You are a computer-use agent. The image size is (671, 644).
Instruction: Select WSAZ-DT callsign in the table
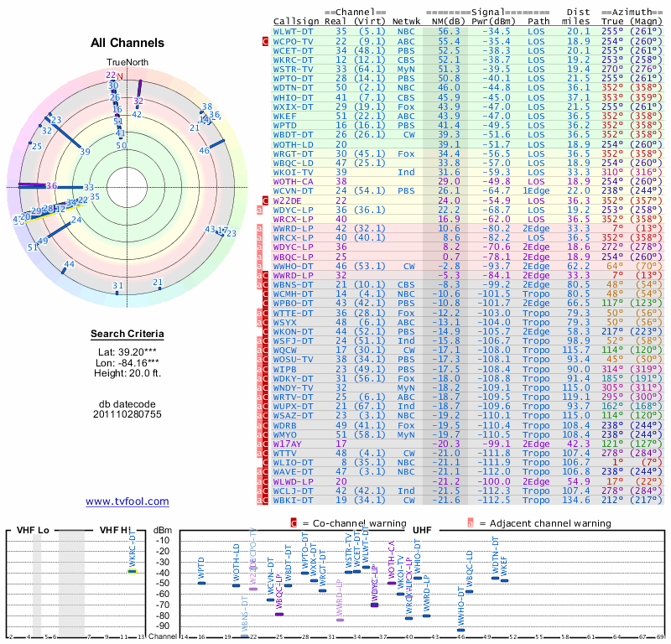click(x=293, y=416)
